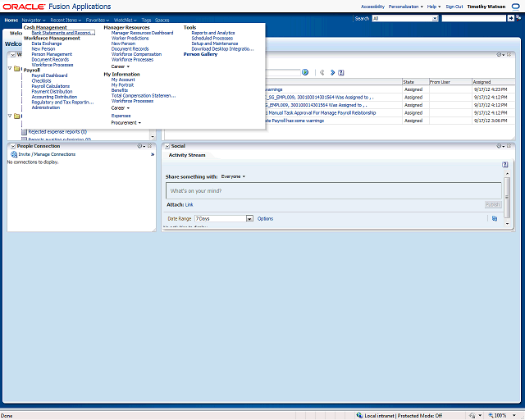The image size is (525, 420).
Task: Open the Date Range 7 Days dropdown
Action: (x=249, y=219)
